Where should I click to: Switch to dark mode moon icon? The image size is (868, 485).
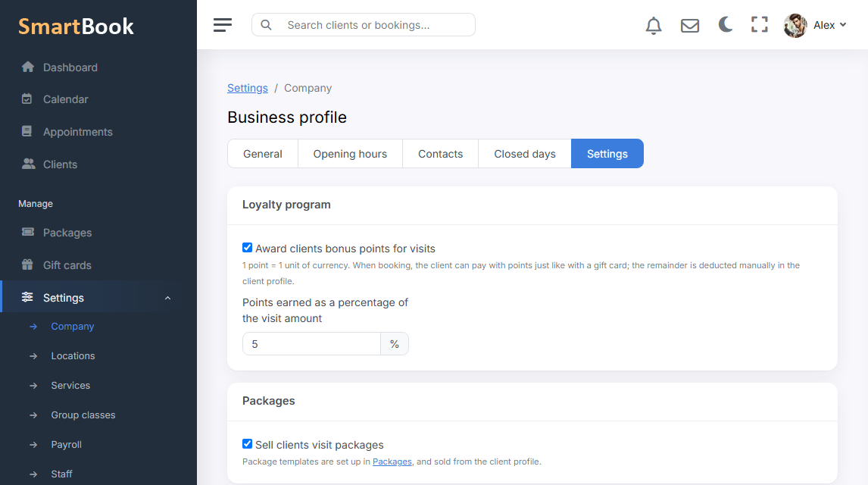click(x=725, y=24)
